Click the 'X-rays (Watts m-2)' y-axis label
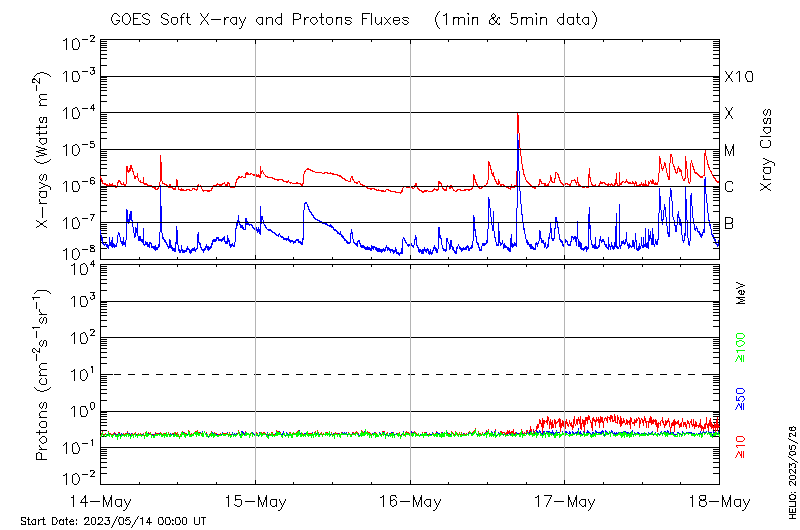The width and height of the screenshot is (800, 530). click(44, 148)
